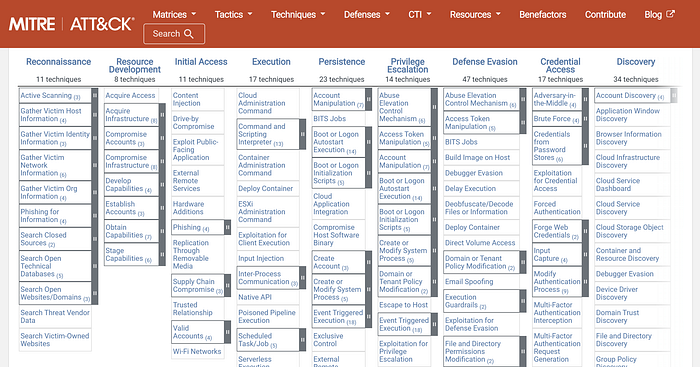This screenshot has height=367, width=700.
Task: Open the Cloud Administration Command technique
Action: tap(268, 103)
